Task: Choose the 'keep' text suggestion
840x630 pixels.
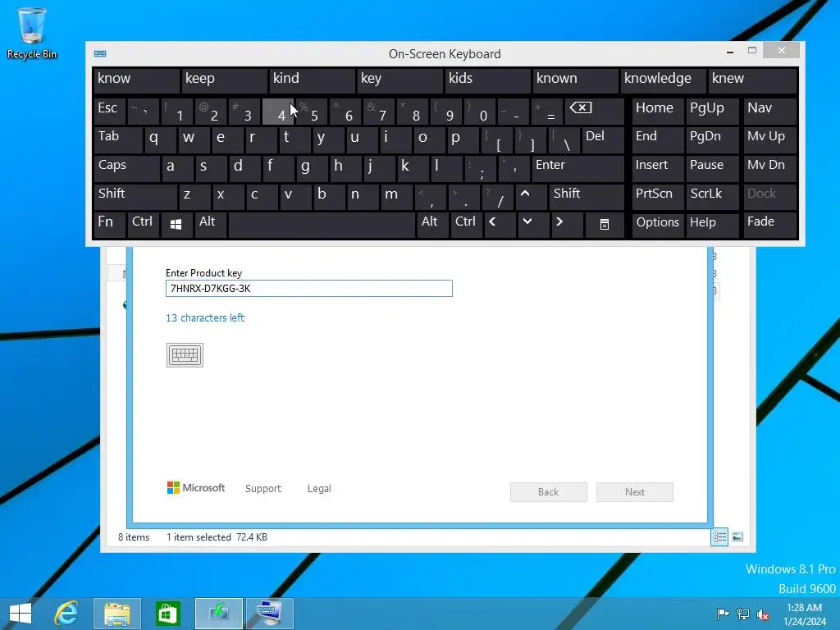Action: pos(225,80)
